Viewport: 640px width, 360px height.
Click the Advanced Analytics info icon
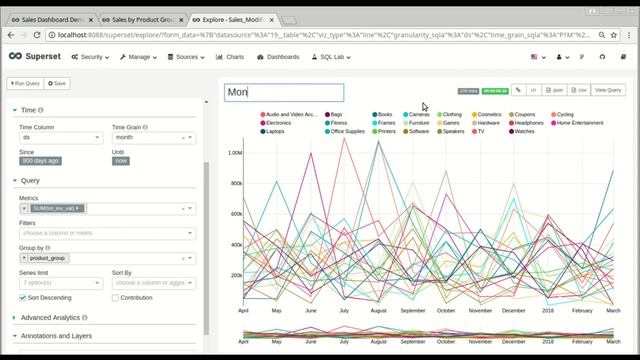point(84,318)
